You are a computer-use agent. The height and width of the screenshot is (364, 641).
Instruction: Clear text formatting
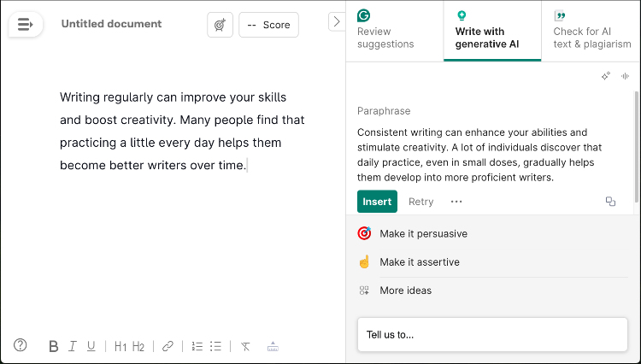click(x=245, y=347)
